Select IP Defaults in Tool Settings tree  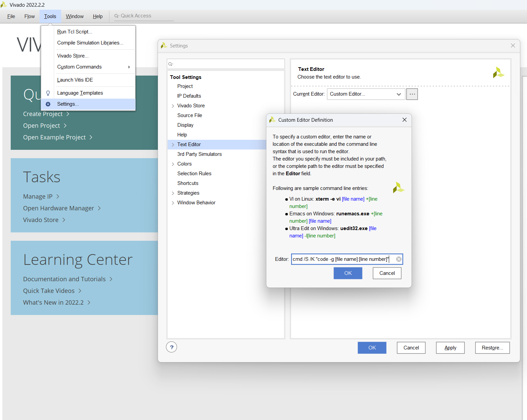click(189, 96)
